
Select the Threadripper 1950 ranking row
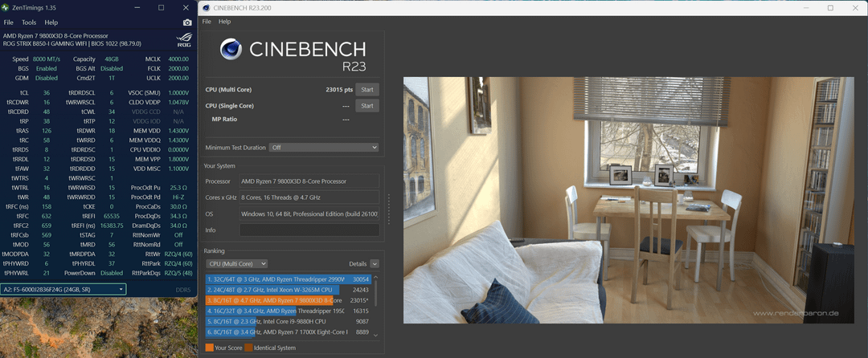point(288,311)
